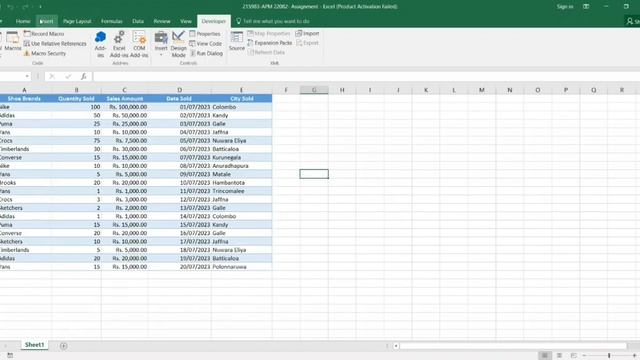Click the formula bar Enter checkmark
This screenshot has height=360, width=640.
[x=68, y=76]
